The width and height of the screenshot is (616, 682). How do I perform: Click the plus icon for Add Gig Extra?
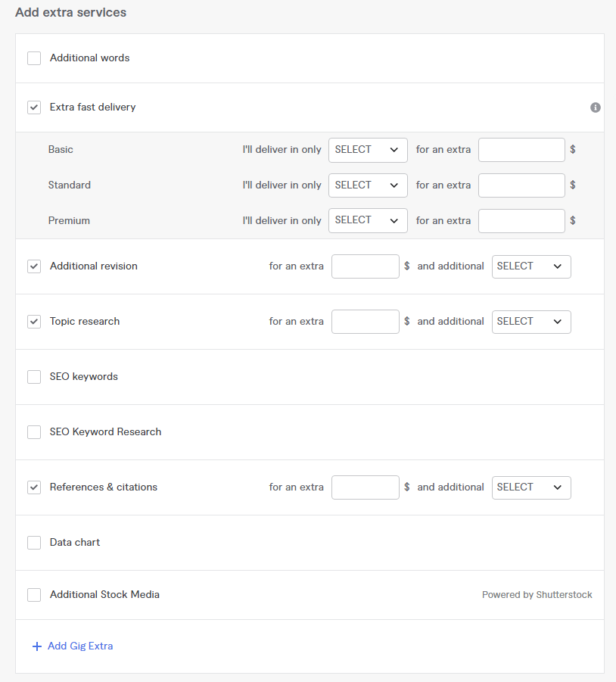coord(37,646)
